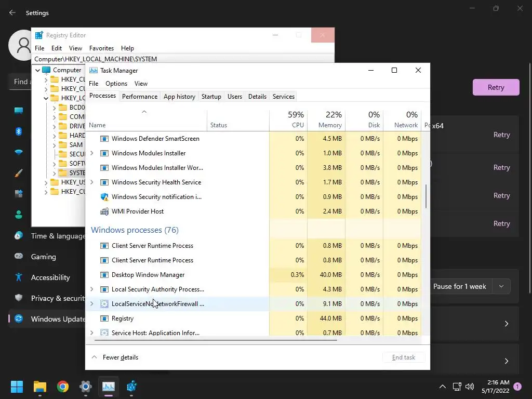Click the WMI Provider Host icon
This screenshot has height=399, width=532.
(x=104, y=211)
